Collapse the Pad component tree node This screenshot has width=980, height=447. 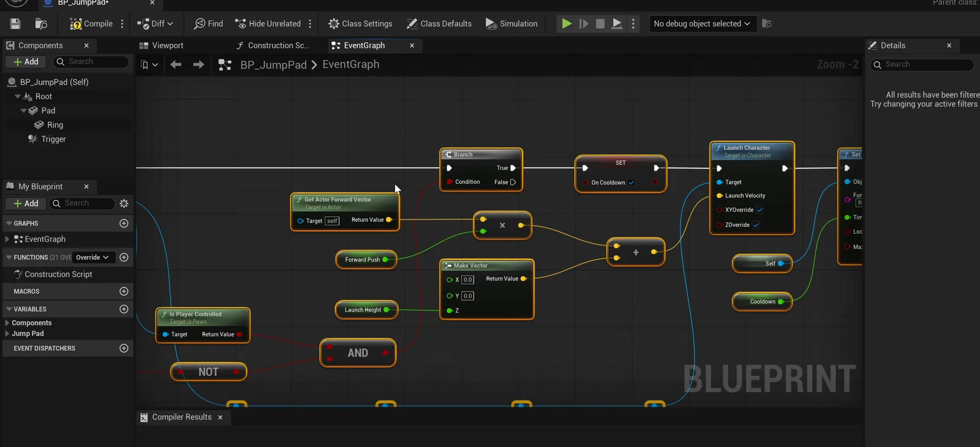coord(24,110)
